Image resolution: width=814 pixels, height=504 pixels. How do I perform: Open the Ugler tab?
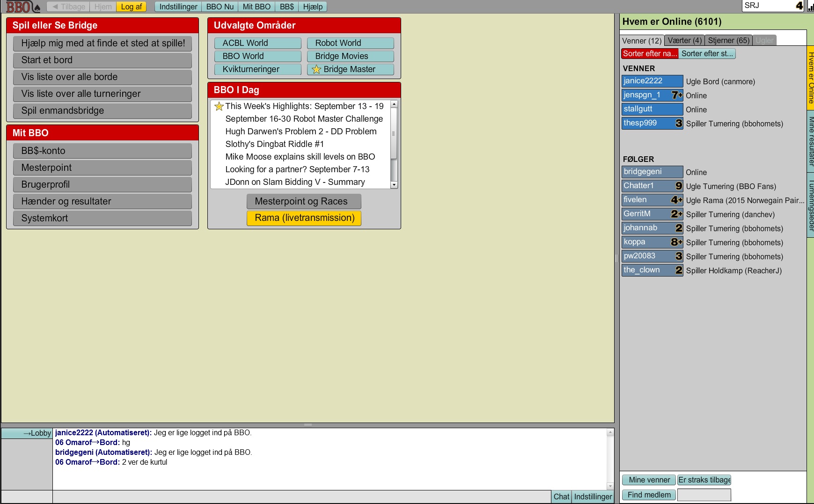click(x=764, y=41)
